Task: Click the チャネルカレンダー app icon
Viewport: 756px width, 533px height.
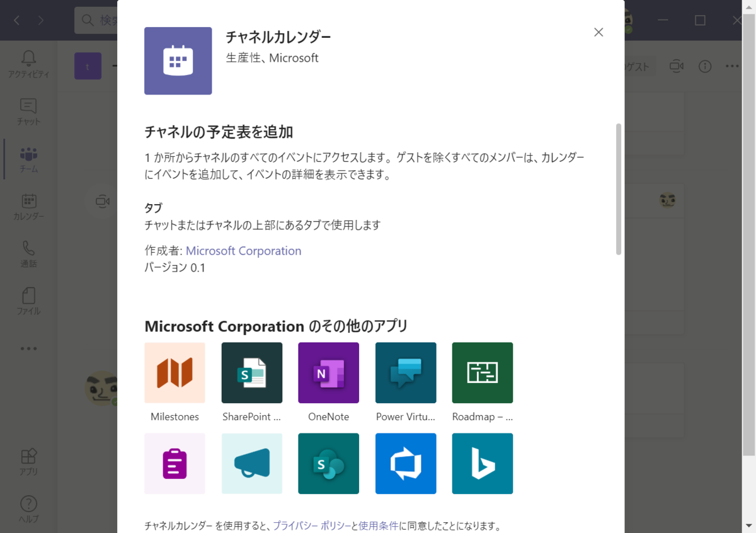Action: point(178,61)
